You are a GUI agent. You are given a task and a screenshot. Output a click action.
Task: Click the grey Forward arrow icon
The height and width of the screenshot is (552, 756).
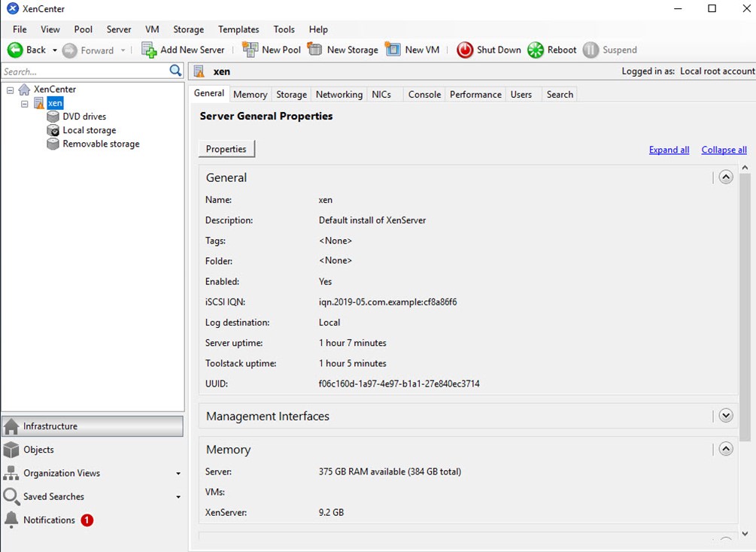(x=70, y=50)
